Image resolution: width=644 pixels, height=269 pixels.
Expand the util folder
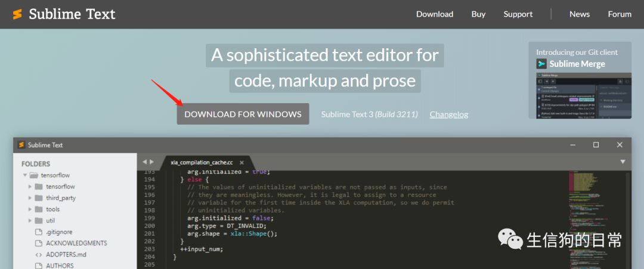click(30, 221)
